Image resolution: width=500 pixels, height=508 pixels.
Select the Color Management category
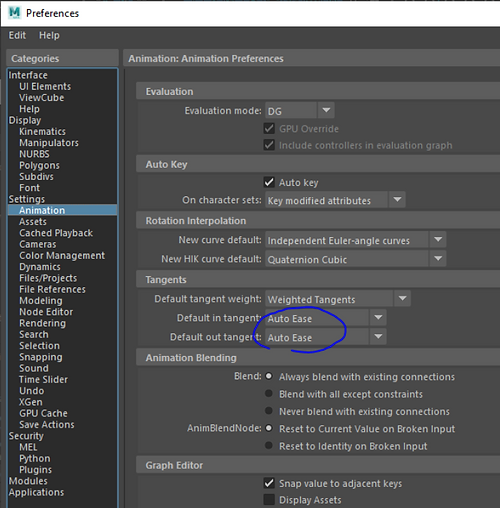tap(62, 255)
